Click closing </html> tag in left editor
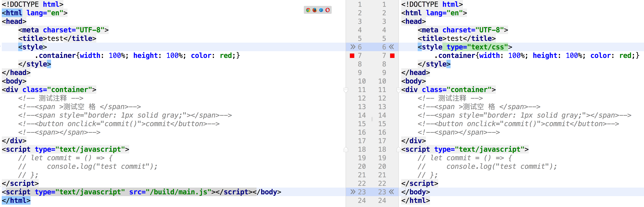 coord(16,201)
